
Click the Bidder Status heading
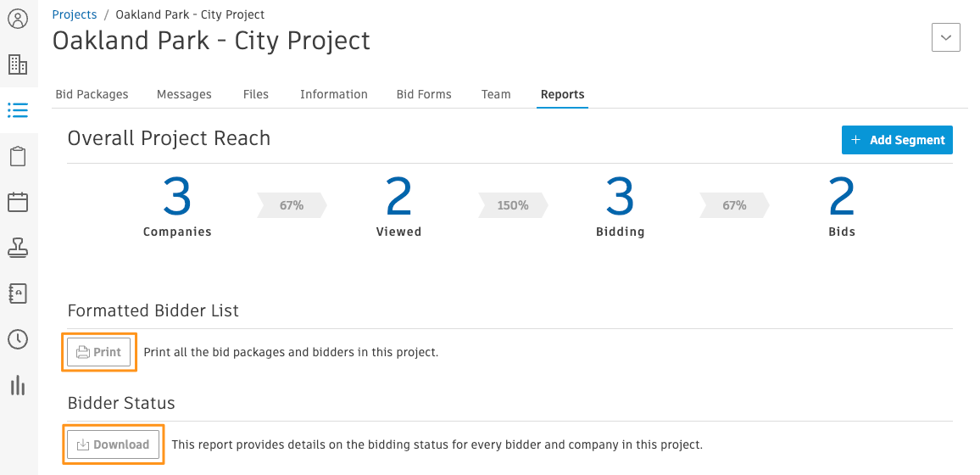121,403
